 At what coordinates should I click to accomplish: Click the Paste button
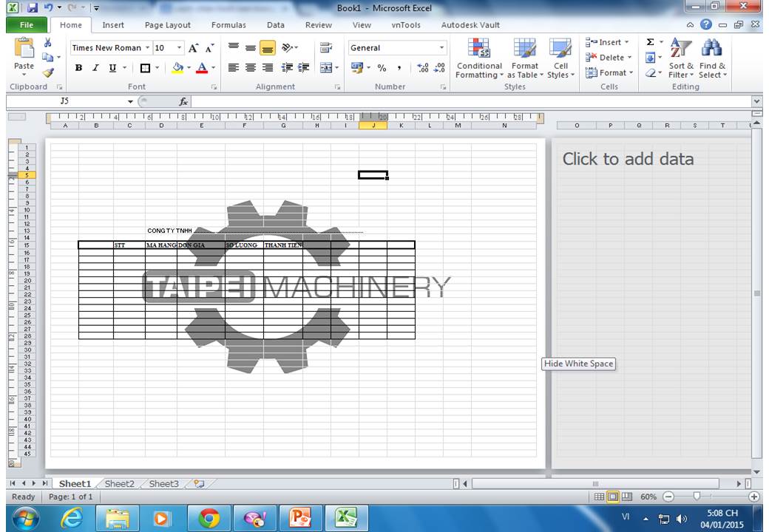(24, 55)
